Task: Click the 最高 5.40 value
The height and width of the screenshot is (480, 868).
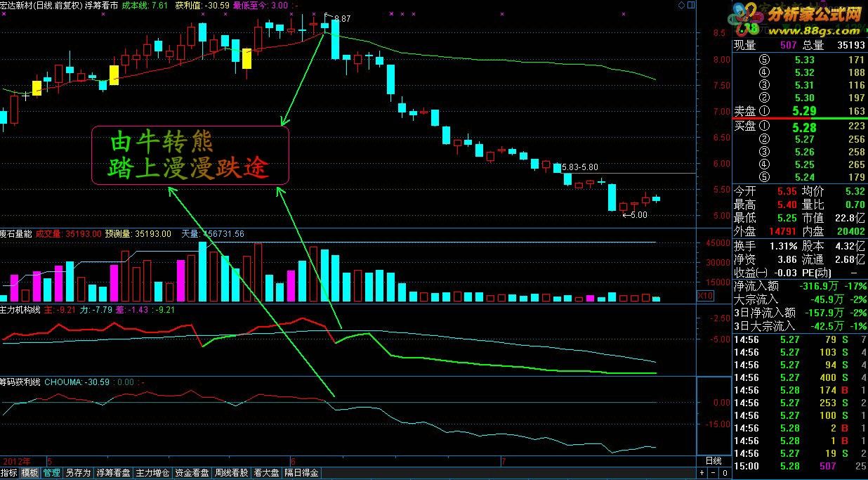Action: [x=786, y=205]
